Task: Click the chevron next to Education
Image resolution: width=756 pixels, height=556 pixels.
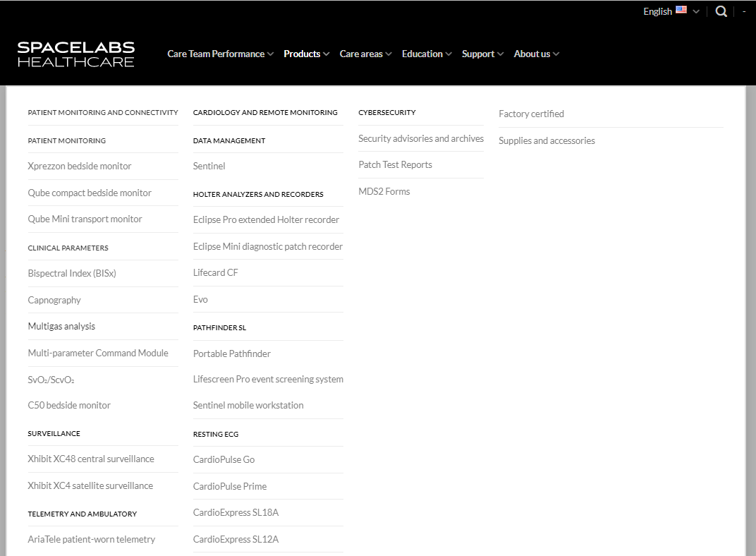Action: click(449, 54)
